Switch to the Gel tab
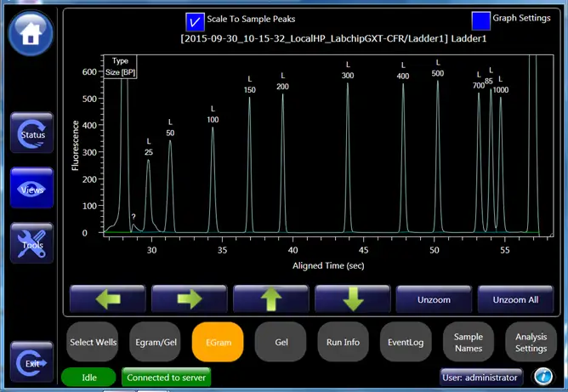The image size is (568, 392). pyautogui.click(x=281, y=342)
